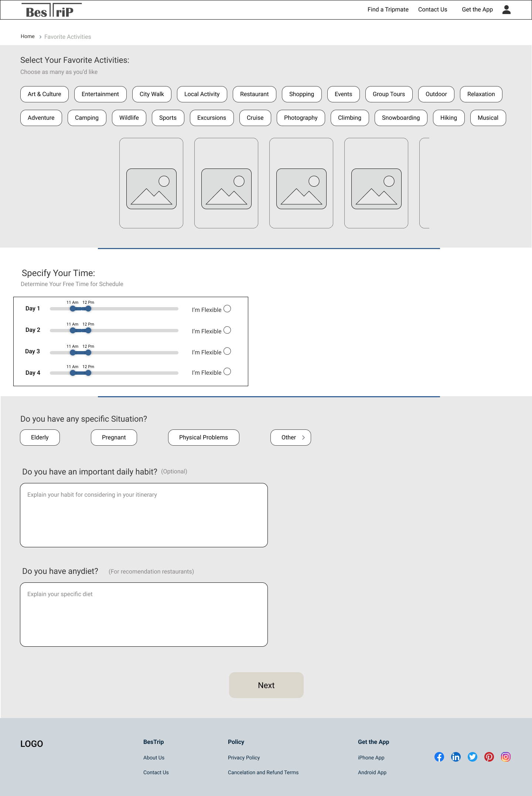Select the Physical Problems situation button
532x796 pixels.
click(x=204, y=438)
